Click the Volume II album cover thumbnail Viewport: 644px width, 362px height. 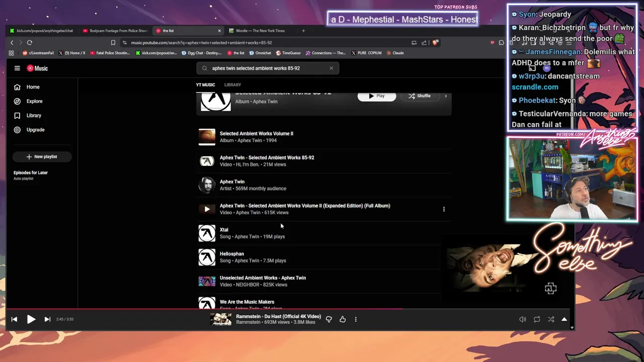click(x=207, y=137)
